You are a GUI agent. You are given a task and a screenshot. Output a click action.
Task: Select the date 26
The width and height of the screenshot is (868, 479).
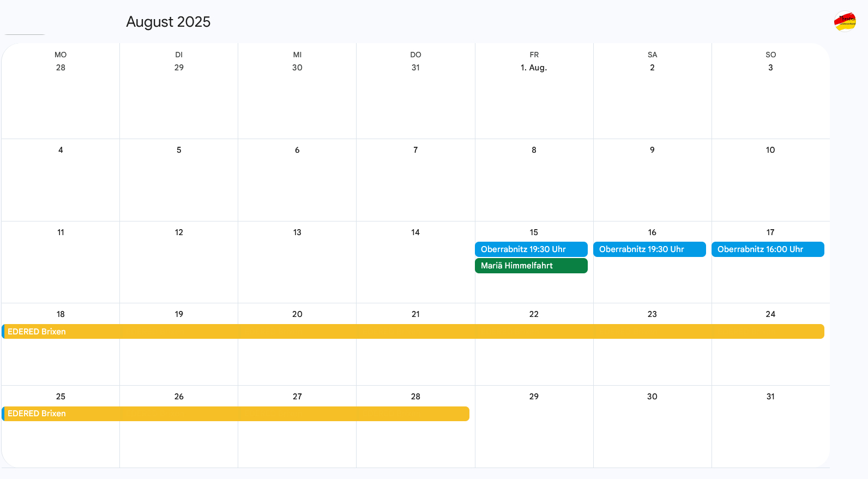[179, 397]
